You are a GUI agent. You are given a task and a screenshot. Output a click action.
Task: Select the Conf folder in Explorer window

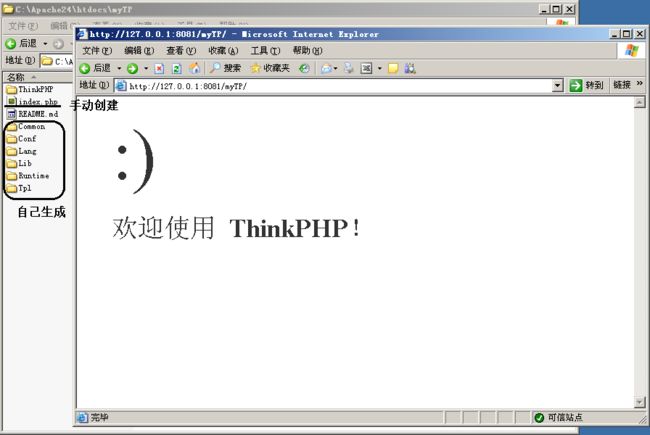point(22,139)
